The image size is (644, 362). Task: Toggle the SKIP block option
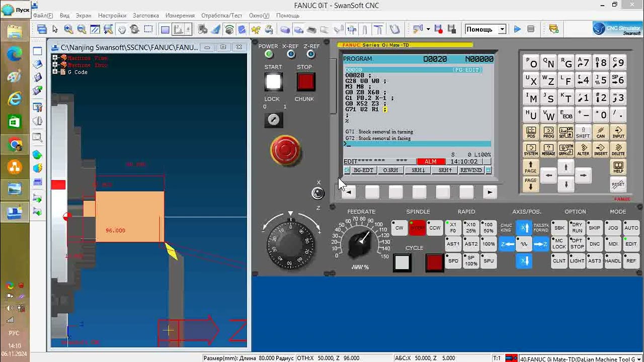pyautogui.click(x=595, y=228)
